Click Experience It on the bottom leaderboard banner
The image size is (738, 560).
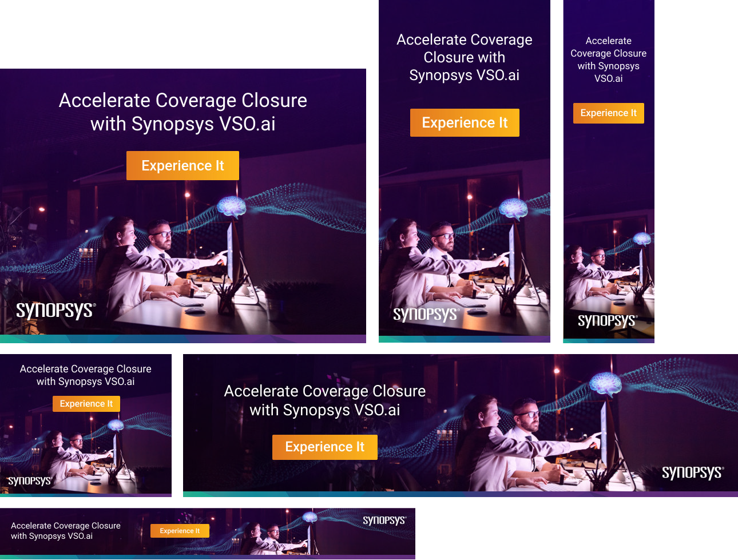click(180, 531)
